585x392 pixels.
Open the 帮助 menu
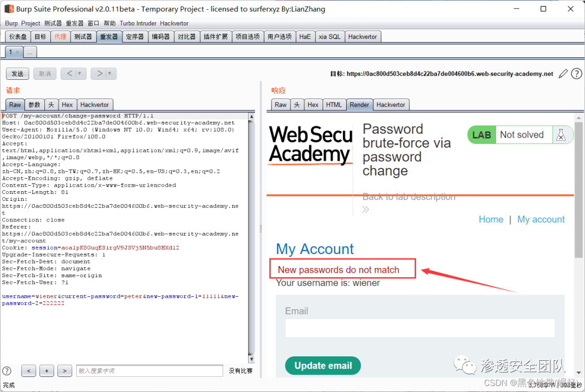coord(109,23)
